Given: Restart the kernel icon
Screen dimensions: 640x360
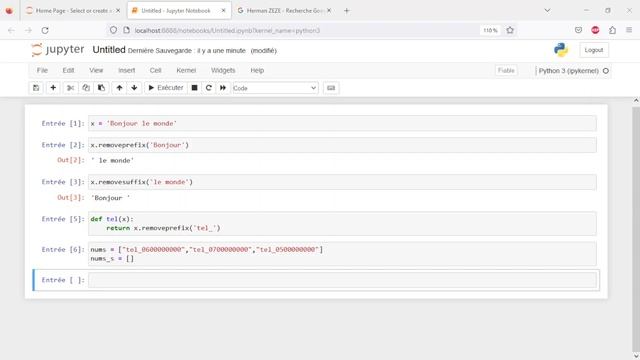Looking at the screenshot, I should tap(209, 88).
